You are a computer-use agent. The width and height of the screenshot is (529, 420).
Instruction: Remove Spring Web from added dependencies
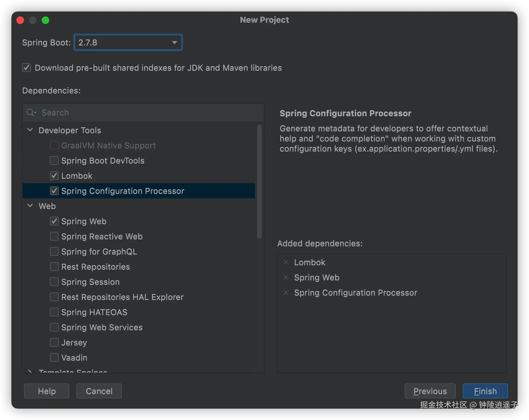[286, 278]
